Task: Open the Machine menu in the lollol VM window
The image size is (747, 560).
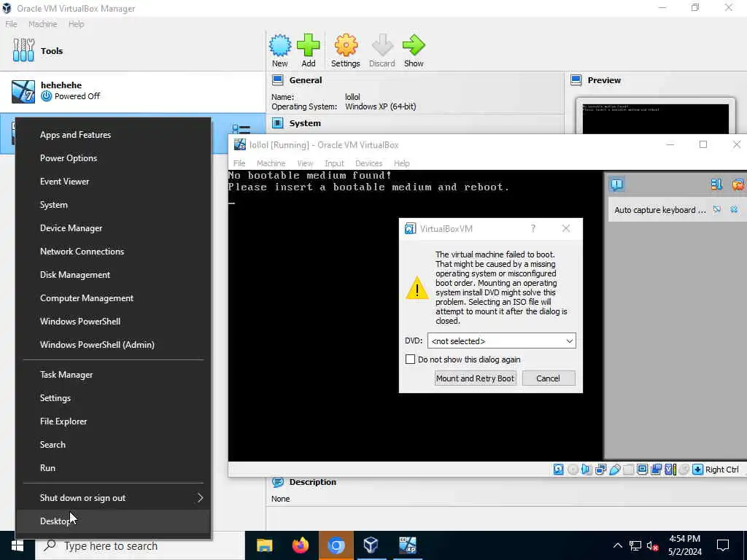Action: pyautogui.click(x=271, y=163)
